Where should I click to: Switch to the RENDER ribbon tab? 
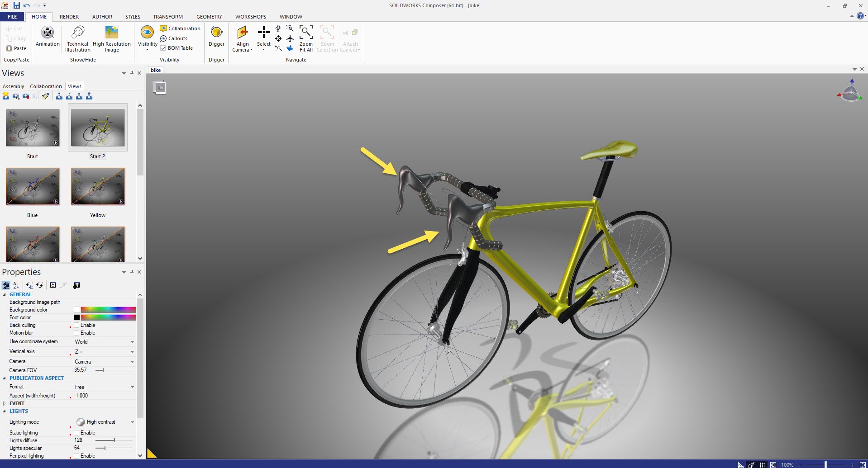[69, 17]
